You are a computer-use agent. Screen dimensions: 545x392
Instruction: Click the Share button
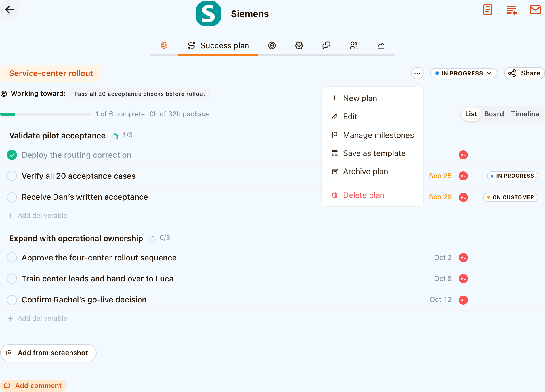(524, 73)
